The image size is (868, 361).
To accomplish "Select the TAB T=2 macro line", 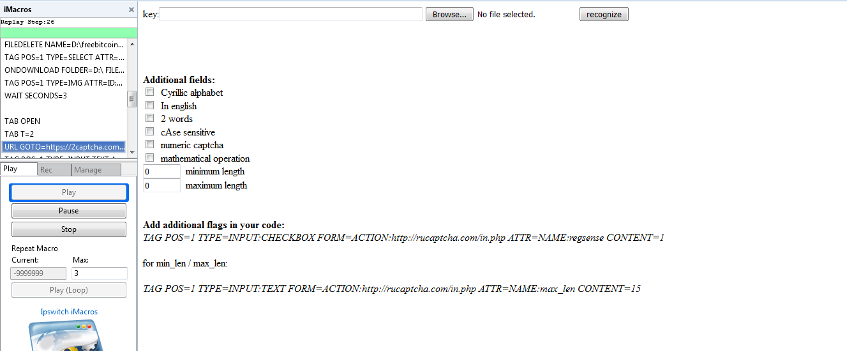I will coord(64,134).
